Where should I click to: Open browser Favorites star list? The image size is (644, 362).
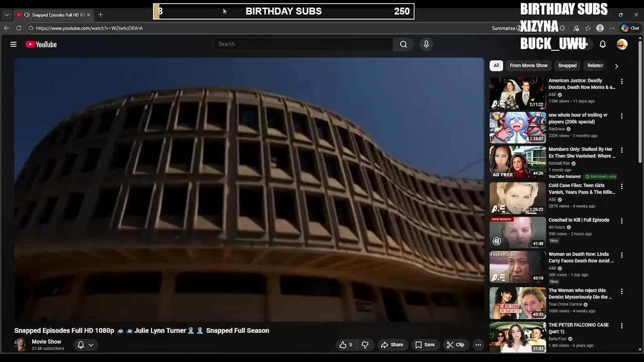click(x=588, y=28)
